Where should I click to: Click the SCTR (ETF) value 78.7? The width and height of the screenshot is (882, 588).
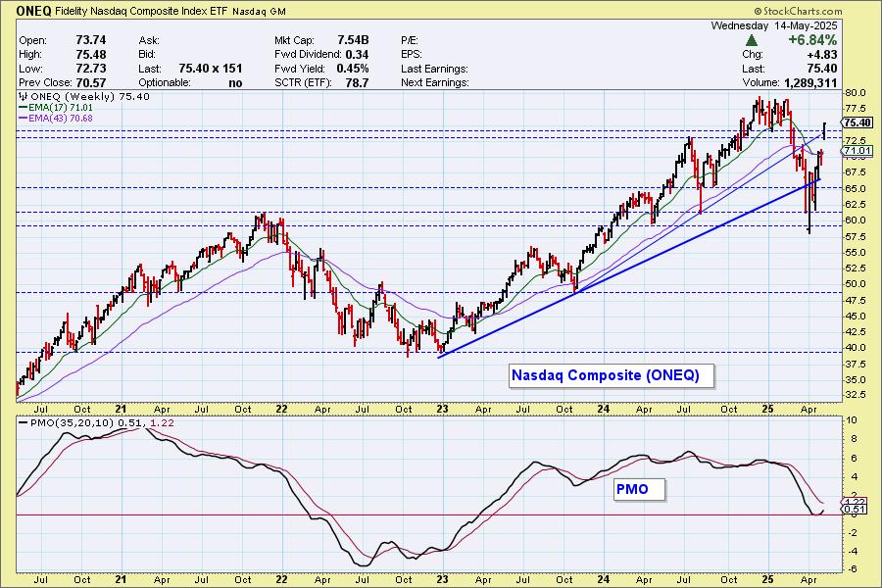[x=357, y=82]
